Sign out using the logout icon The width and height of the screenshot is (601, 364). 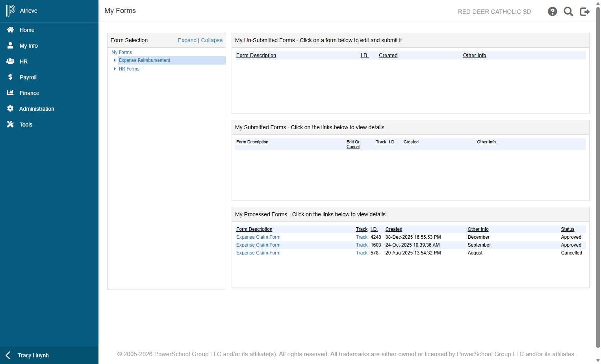(585, 11)
